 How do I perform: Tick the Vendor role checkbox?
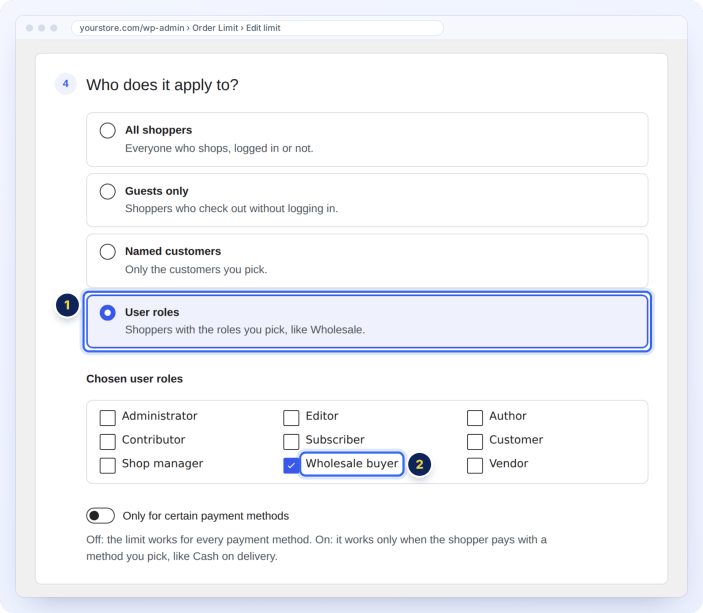475,465
